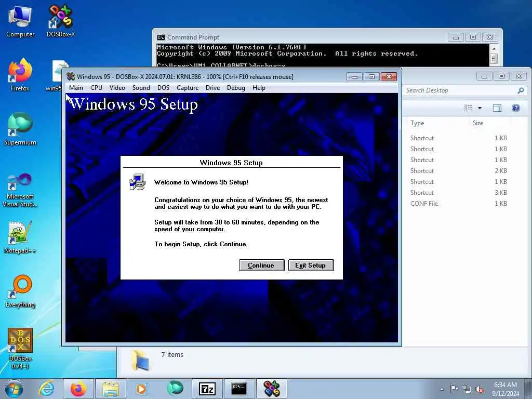Open the clock showing 6:34 AM
The height and width of the screenshot is (399, 532).
point(506,389)
